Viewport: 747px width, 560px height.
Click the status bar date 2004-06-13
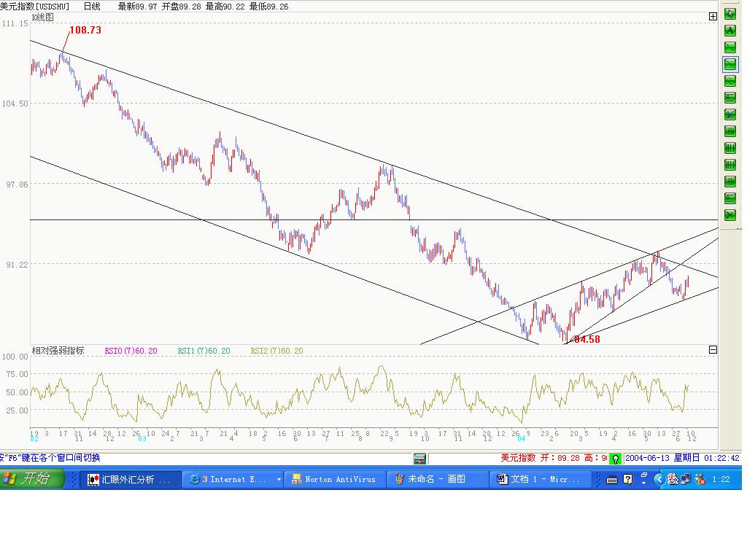tap(648, 458)
